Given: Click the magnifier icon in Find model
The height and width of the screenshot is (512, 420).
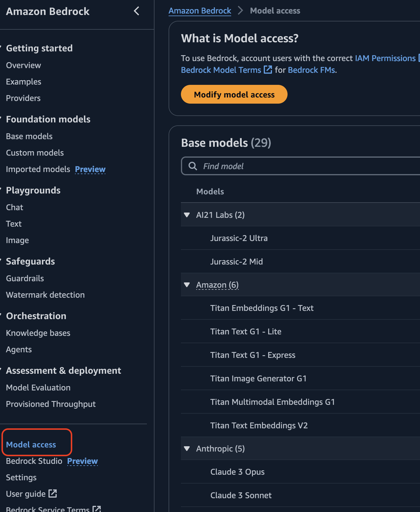Looking at the screenshot, I should pos(193,166).
